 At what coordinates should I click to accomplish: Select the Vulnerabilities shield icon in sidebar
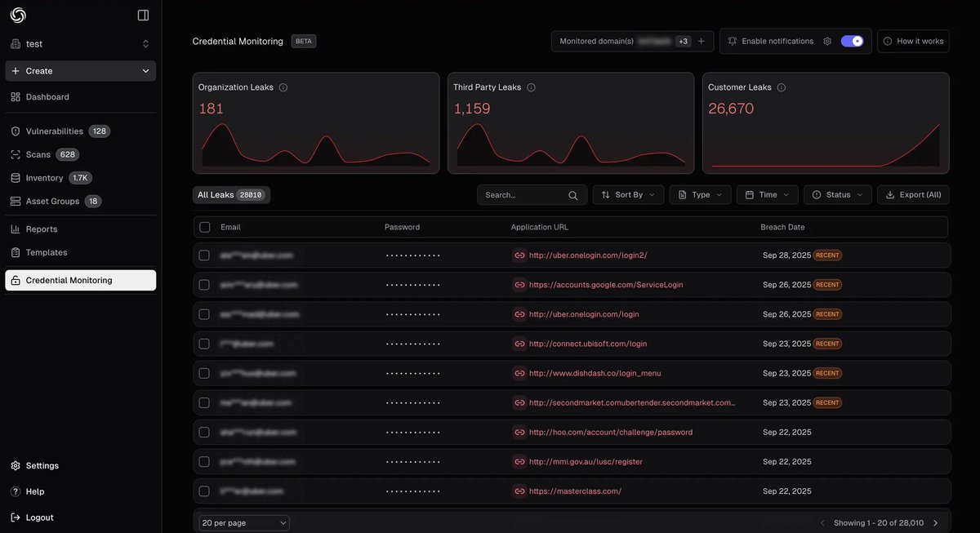(x=14, y=130)
